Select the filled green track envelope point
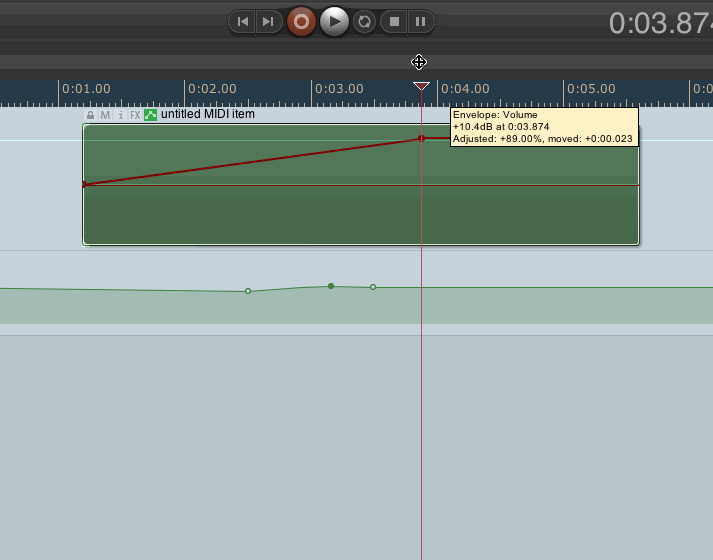This screenshot has height=560, width=713. (x=331, y=286)
